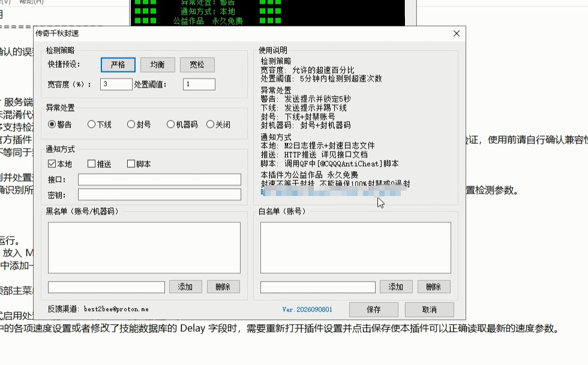Click the line '本插件为公益作品 永久免费'
This screenshot has height=365, width=588.
[x=310, y=175]
